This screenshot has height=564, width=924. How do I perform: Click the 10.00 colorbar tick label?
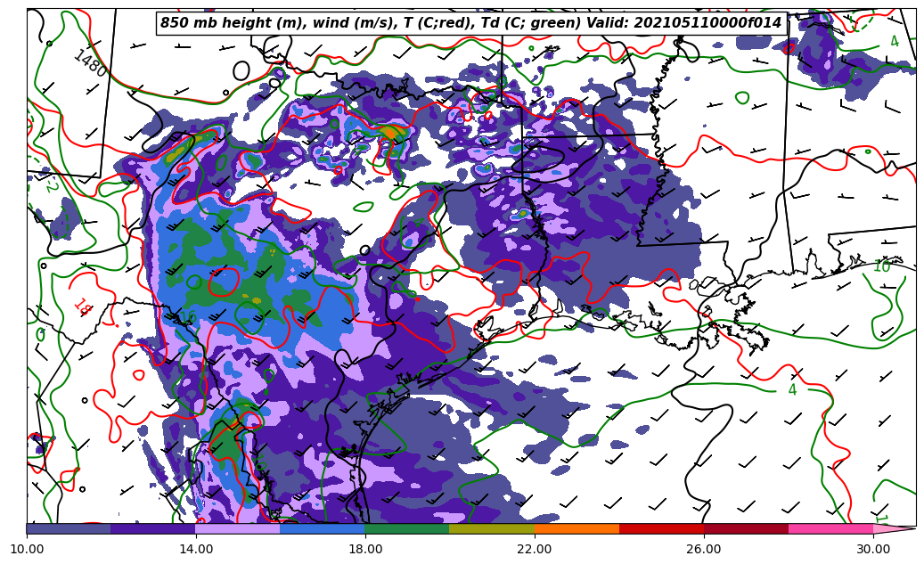27,550
